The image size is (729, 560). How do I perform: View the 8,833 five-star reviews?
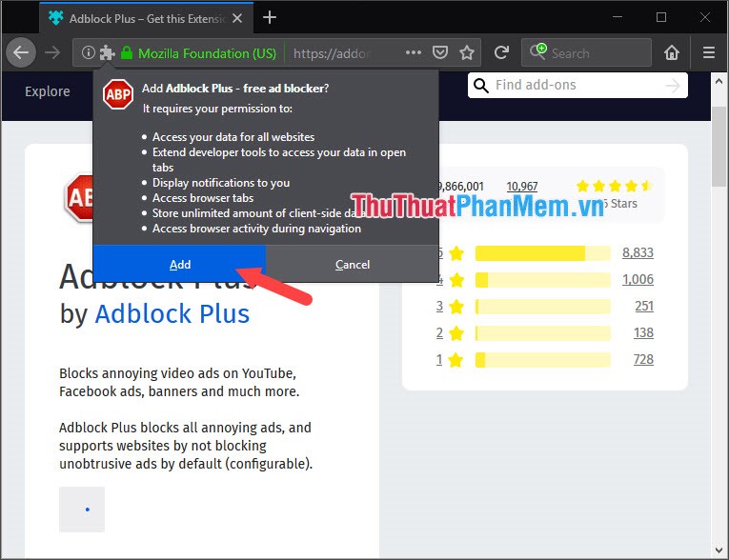coord(638,252)
